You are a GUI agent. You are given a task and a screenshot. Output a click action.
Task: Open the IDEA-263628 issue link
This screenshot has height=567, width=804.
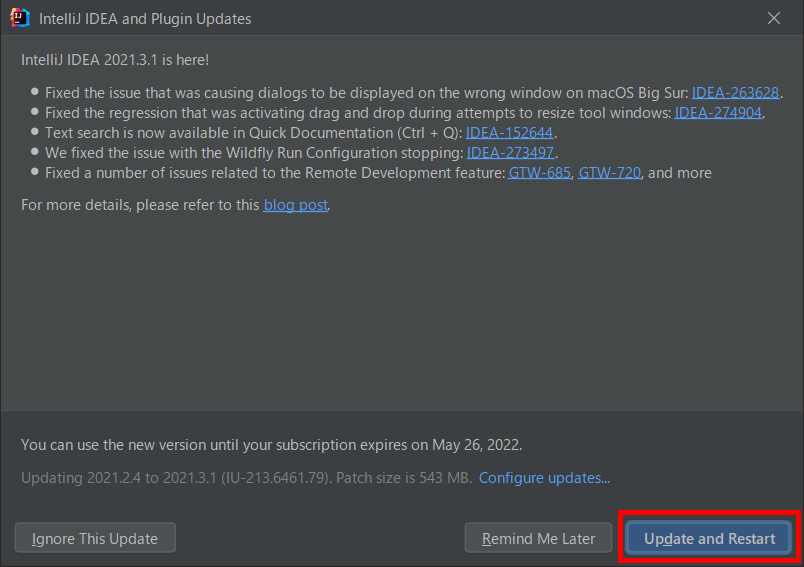tap(735, 93)
